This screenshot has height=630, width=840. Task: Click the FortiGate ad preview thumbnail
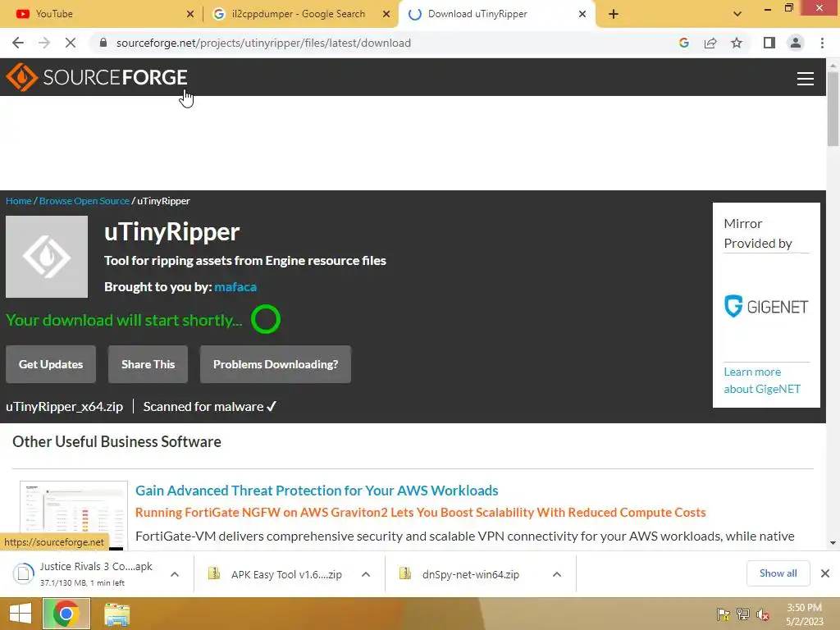point(74,515)
